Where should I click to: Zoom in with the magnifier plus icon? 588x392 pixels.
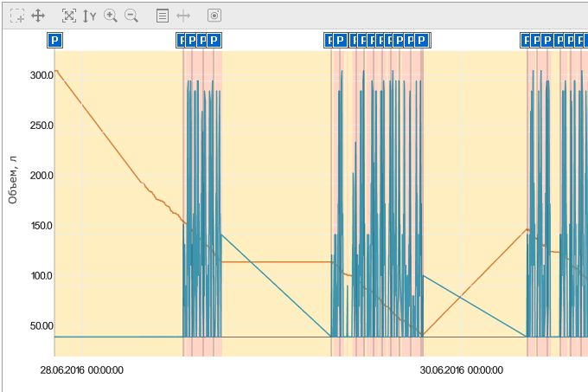(111, 16)
